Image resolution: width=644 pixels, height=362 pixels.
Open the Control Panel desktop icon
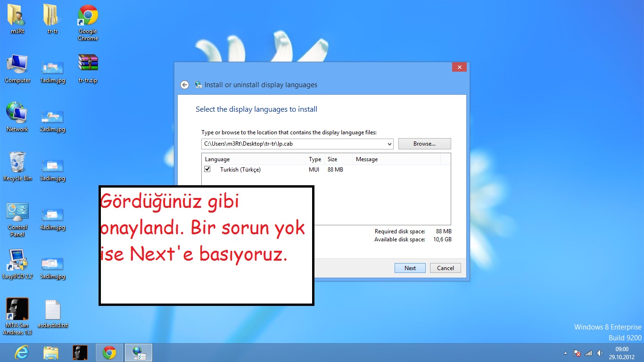17,220
